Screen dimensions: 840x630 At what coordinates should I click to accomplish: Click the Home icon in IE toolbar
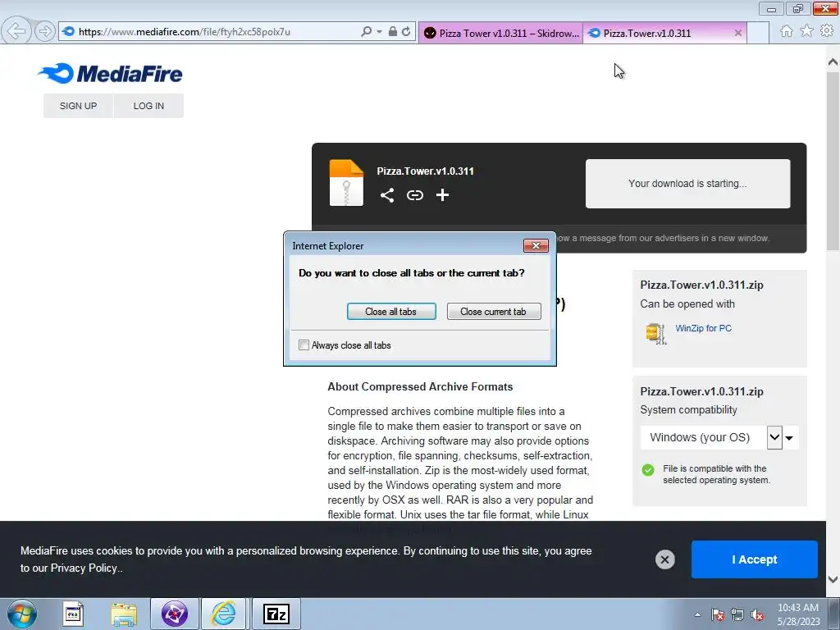786,32
